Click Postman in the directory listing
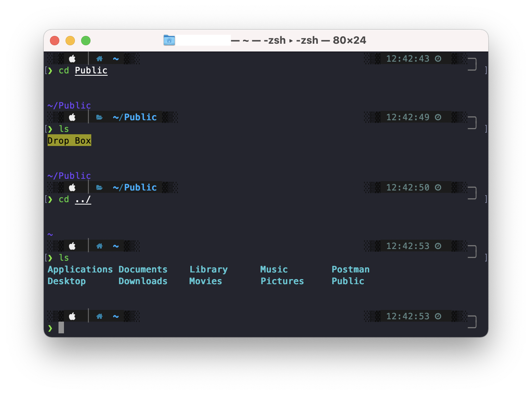The width and height of the screenshot is (532, 395). point(350,270)
